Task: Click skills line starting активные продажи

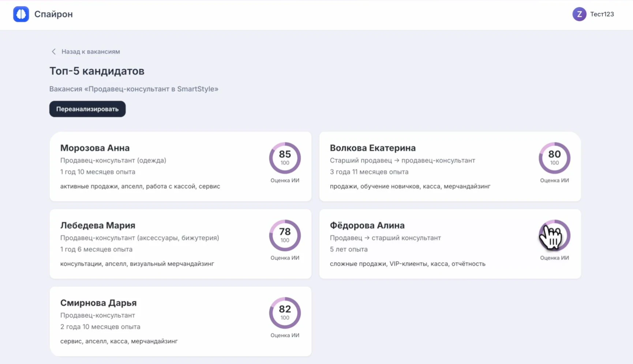Action: 140,186
